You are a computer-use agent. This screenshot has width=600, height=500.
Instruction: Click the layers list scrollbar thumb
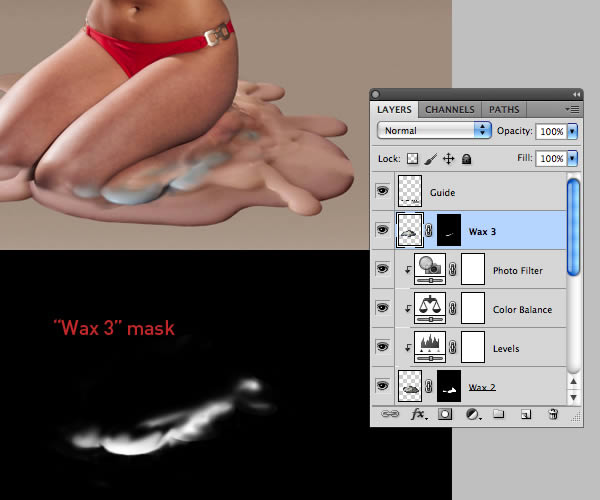573,227
